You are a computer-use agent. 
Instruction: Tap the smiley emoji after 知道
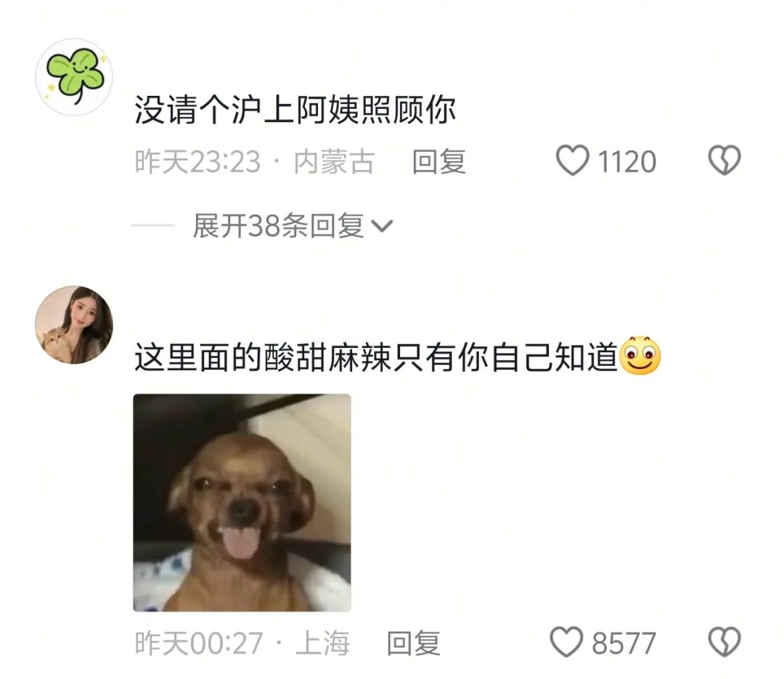coord(640,355)
